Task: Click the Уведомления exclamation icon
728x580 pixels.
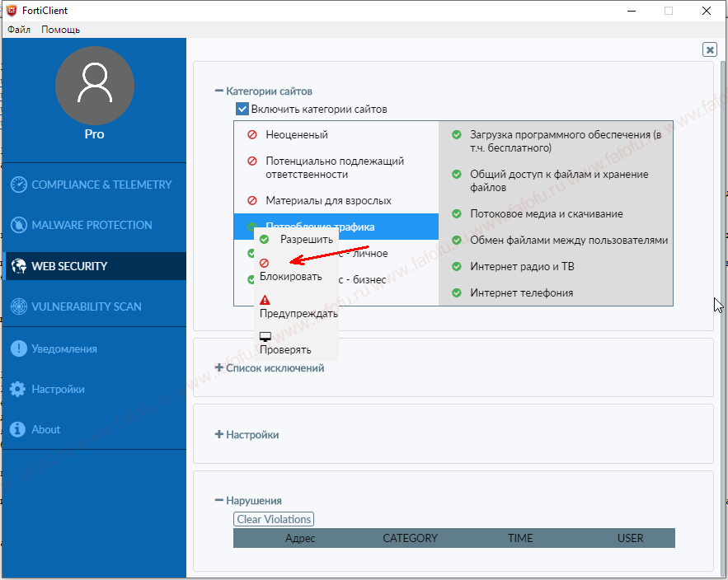Action: (x=19, y=348)
